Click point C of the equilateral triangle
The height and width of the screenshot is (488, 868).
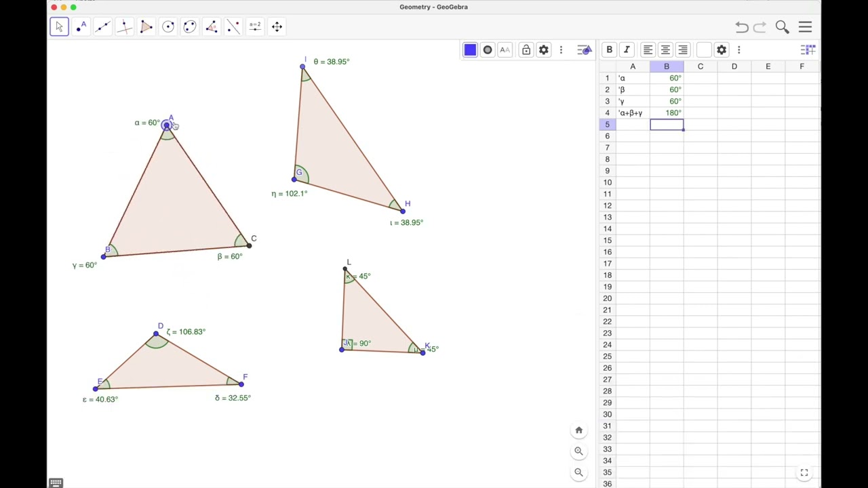click(249, 245)
